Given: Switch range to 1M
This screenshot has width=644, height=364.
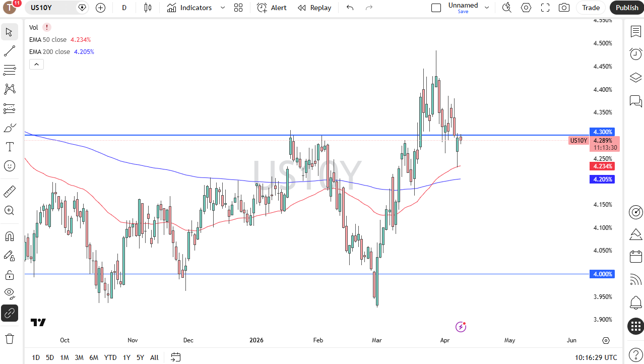Looking at the screenshot, I should coord(65,357).
